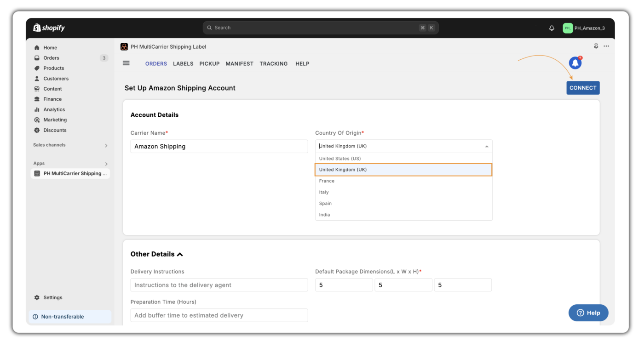Open the PH_Amazon_3 account avatar
Image resolution: width=644 pixels, height=342 pixels.
[568, 28]
